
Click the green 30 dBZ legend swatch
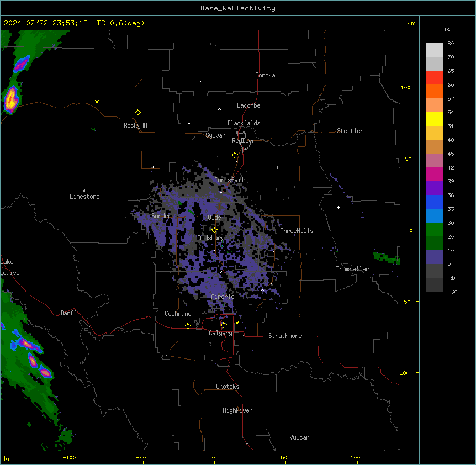pyautogui.click(x=434, y=230)
